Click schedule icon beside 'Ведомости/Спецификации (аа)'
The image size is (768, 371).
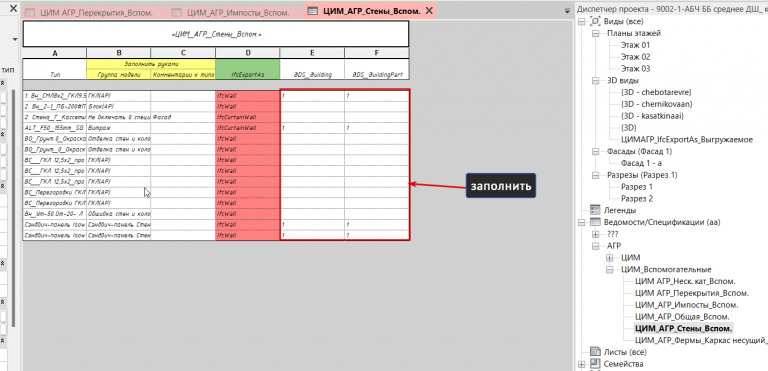point(595,222)
